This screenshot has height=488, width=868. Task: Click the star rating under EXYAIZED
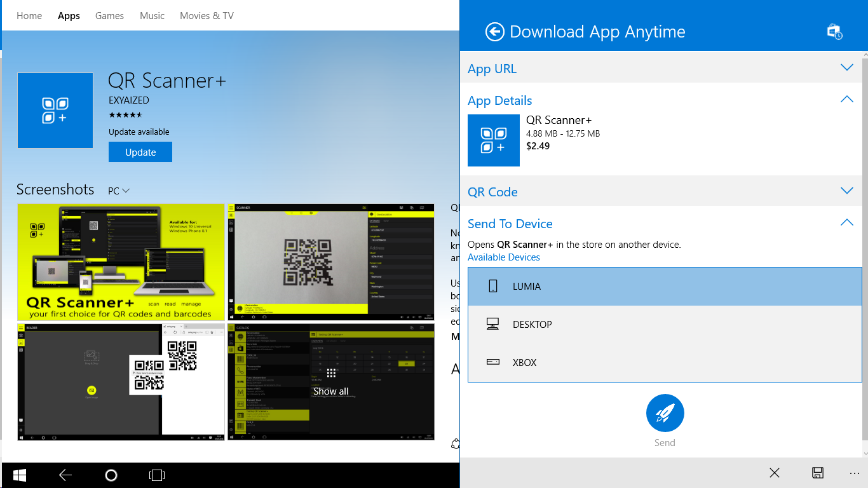[125, 115]
